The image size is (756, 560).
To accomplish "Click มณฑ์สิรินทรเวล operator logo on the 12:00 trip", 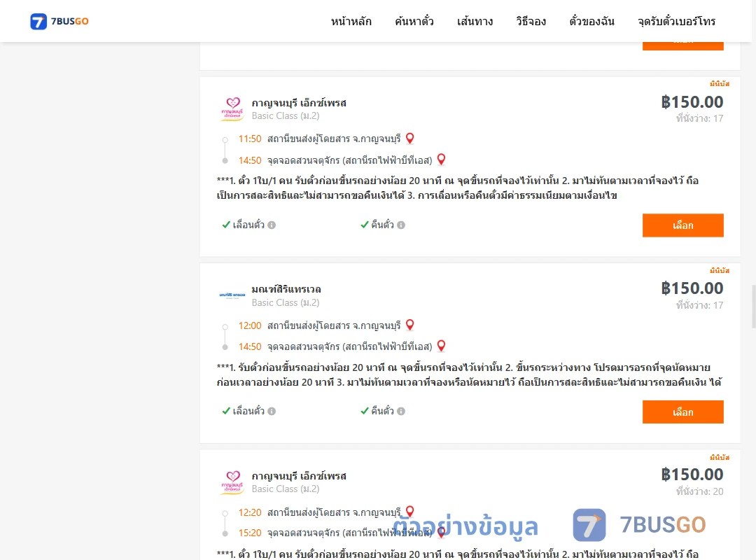I will pyautogui.click(x=232, y=295).
